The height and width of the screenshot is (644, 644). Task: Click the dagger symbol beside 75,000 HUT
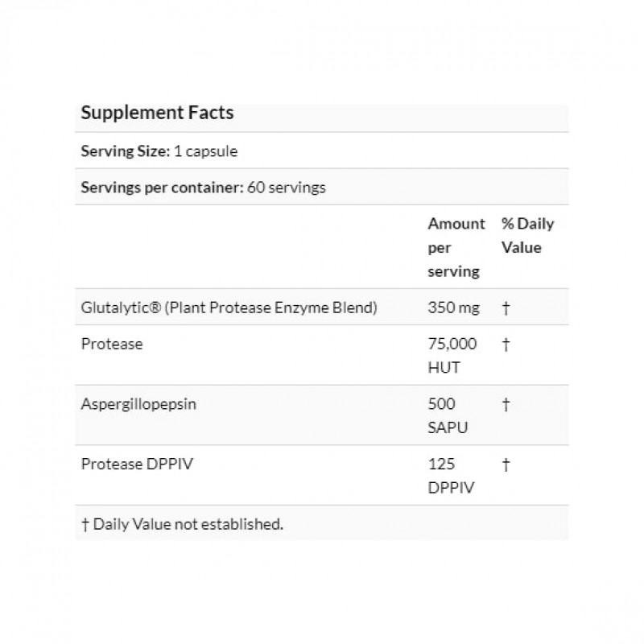[x=506, y=344]
